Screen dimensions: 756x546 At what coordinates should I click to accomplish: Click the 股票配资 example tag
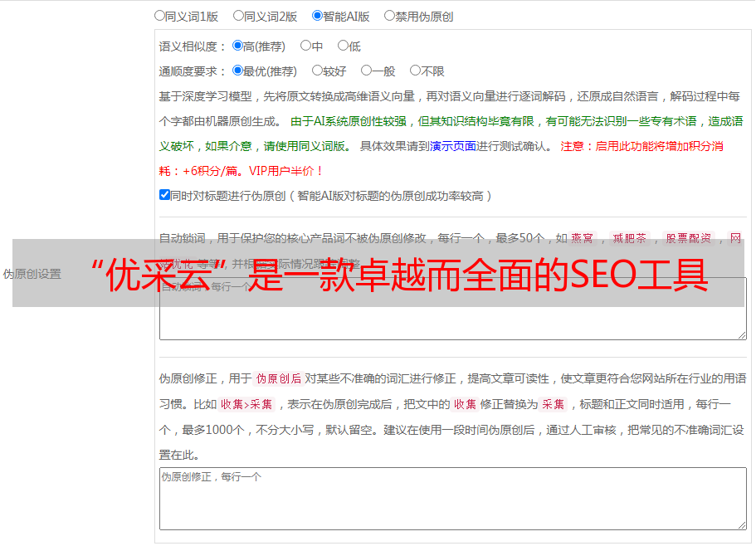(x=689, y=238)
